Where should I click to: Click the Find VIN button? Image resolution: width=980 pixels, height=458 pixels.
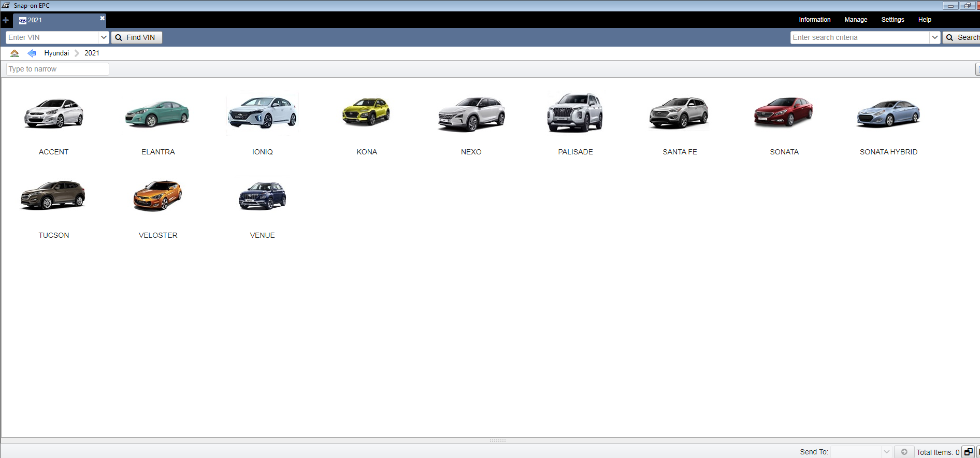pos(137,37)
